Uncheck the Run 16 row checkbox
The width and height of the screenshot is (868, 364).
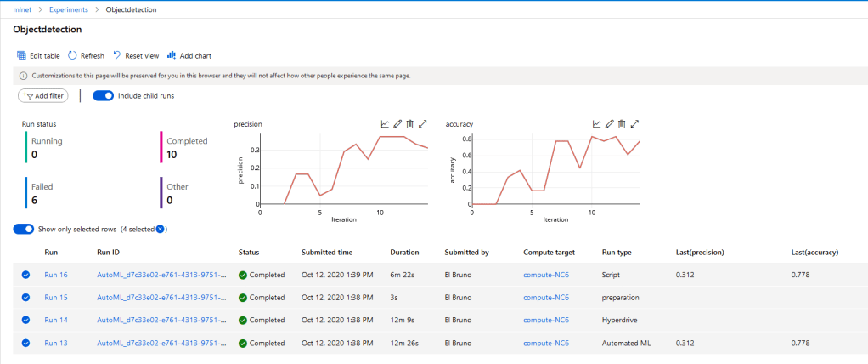pos(25,275)
